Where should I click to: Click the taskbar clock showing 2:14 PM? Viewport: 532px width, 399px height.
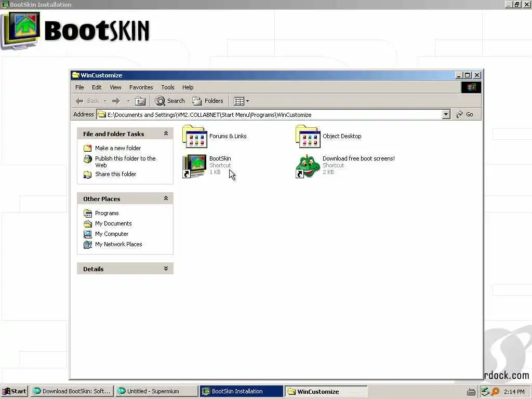[x=514, y=392]
